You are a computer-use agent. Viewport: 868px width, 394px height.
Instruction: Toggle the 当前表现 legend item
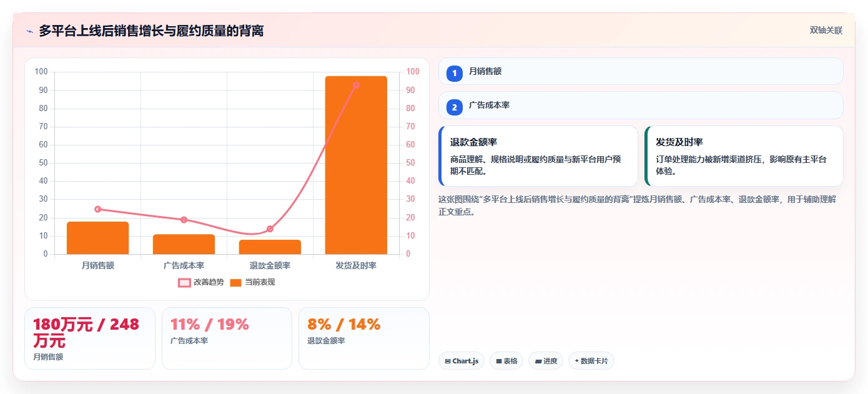[x=252, y=282]
